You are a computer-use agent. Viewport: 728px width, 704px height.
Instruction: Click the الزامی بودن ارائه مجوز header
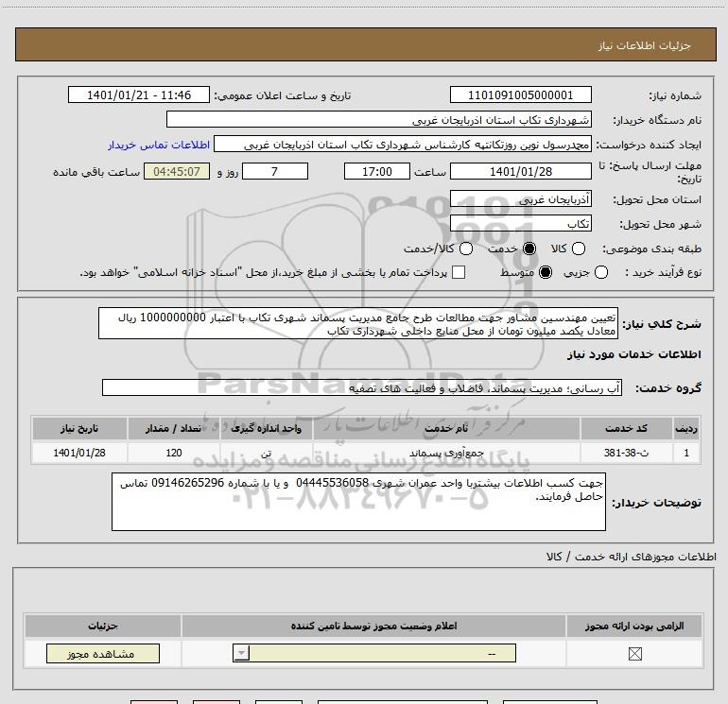tap(634, 626)
